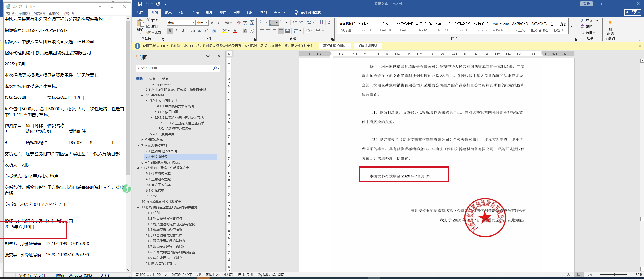Click the search magnifier in navigation pane
The height and width of the screenshot is (279, 644).
point(215,68)
